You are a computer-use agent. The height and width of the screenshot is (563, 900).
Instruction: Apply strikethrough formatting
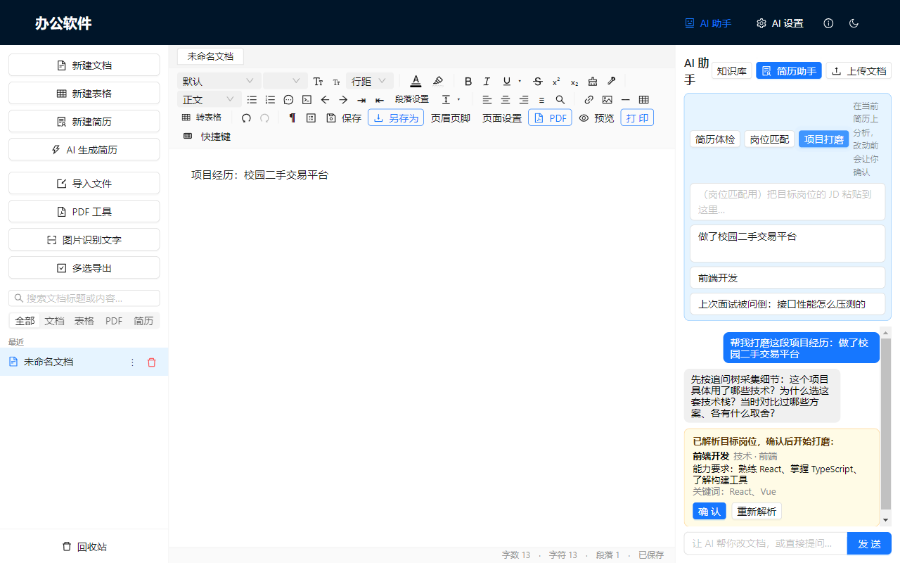tap(538, 81)
